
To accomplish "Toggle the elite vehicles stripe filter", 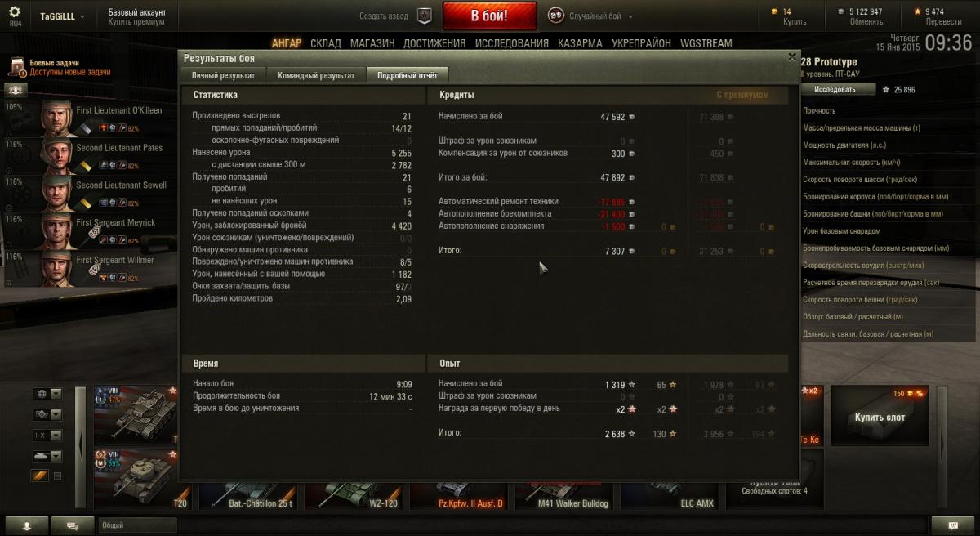I will [x=41, y=476].
